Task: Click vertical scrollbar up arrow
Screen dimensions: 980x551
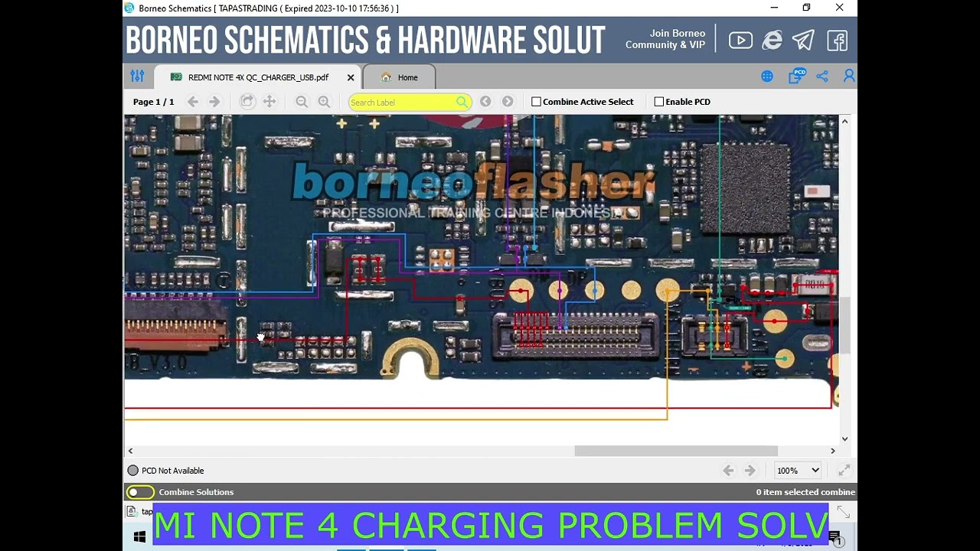Action: (844, 122)
